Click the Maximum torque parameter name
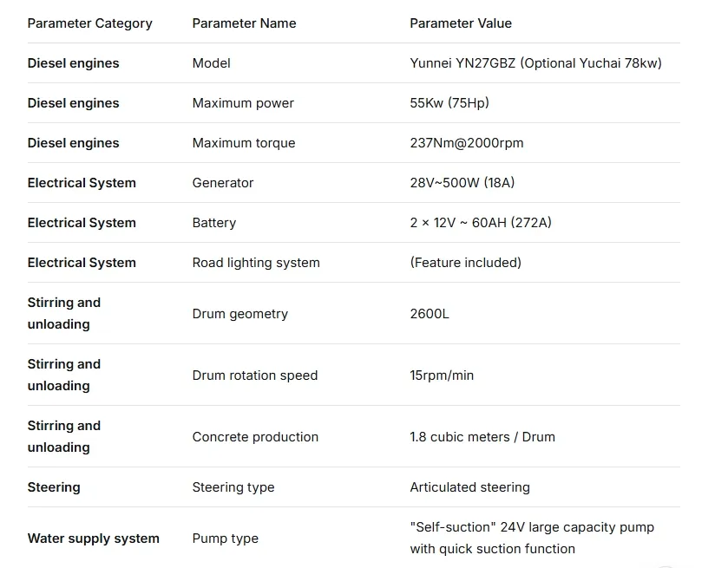 pyautogui.click(x=244, y=143)
